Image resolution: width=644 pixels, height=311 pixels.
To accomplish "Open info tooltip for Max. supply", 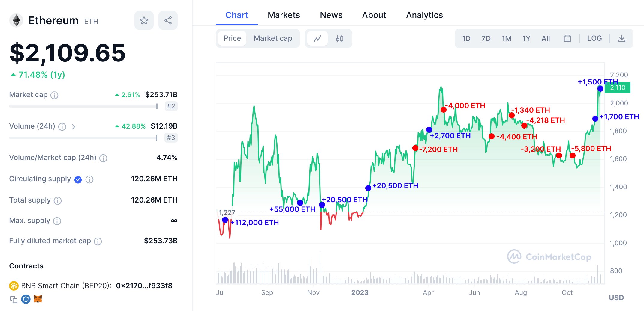I will (57, 221).
